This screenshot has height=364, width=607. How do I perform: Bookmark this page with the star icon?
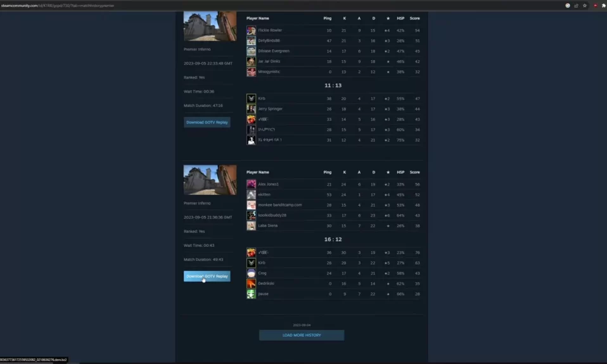pyautogui.click(x=585, y=6)
